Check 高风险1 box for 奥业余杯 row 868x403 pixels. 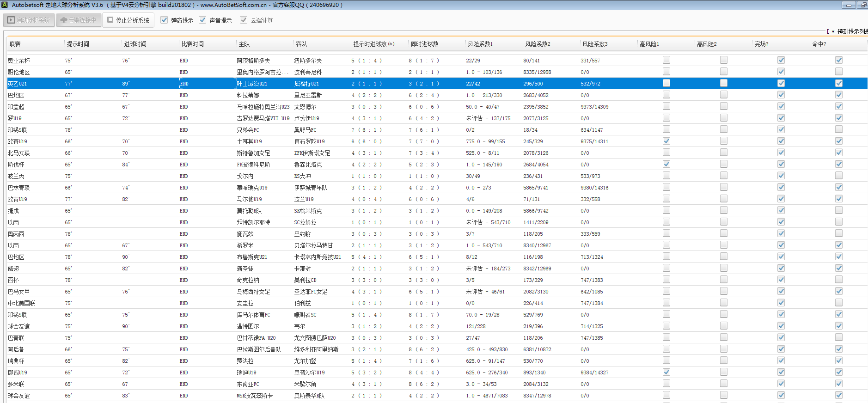(666, 60)
